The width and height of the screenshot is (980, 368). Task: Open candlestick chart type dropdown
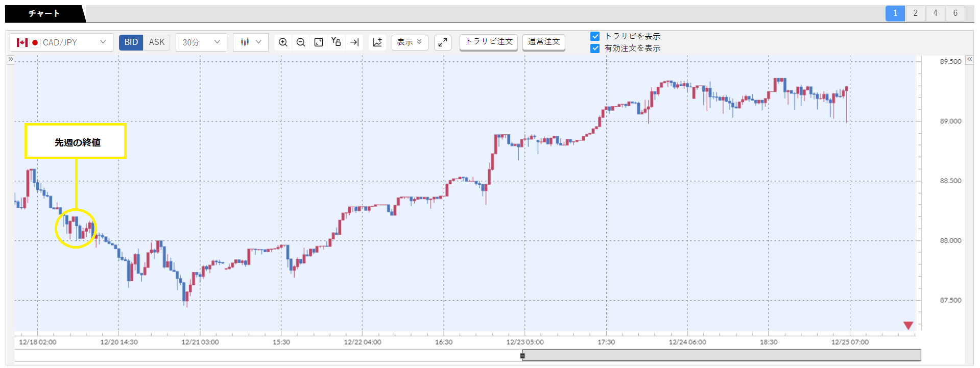point(251,42)
